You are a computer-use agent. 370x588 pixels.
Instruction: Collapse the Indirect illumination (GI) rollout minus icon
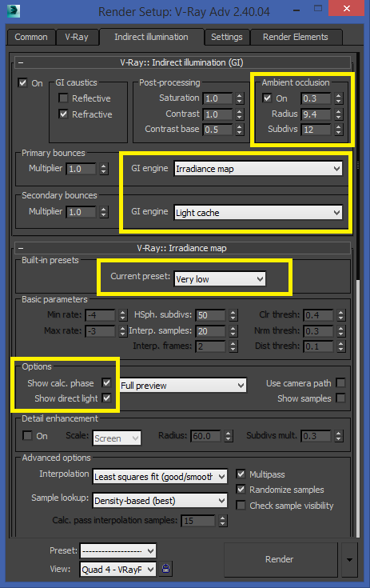click(21, 62)
